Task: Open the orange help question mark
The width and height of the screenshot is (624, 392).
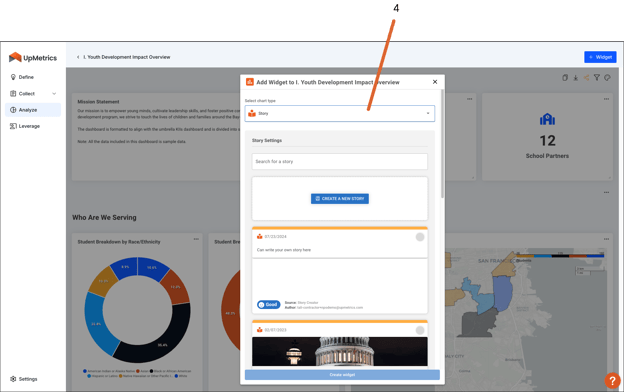Action: [612, 380]
